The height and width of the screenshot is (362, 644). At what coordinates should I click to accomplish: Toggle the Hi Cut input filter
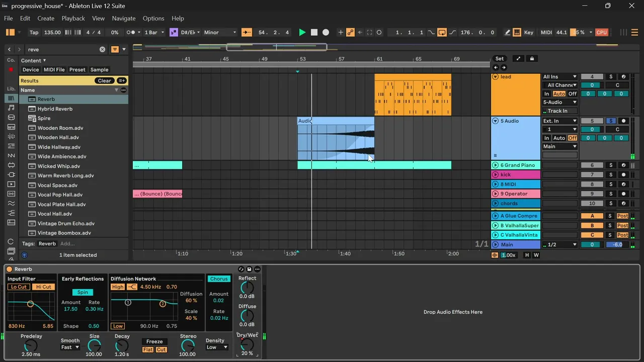pyautogui.click(x=43, y=287)
